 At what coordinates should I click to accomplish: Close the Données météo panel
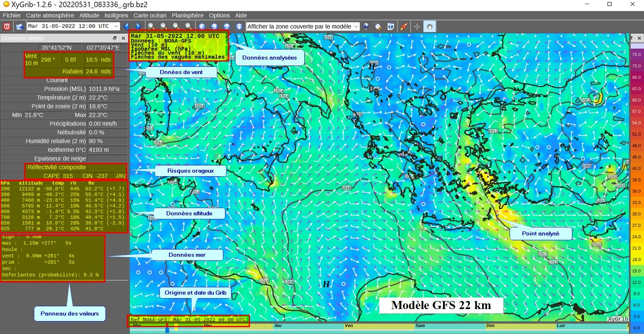click(x=123, y=38)
